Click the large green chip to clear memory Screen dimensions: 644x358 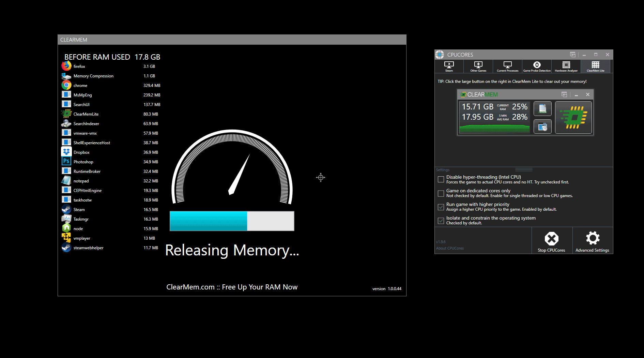573,117
